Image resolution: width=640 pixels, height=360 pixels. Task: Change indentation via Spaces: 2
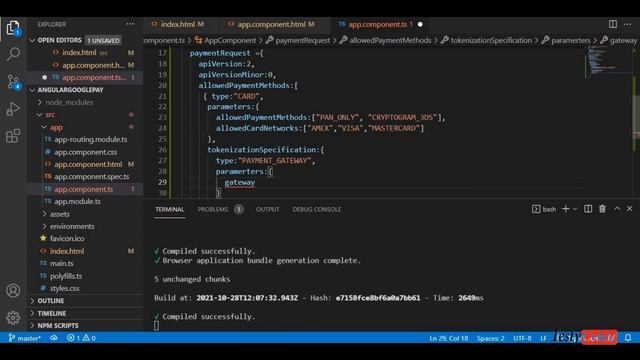click(490, 338)
